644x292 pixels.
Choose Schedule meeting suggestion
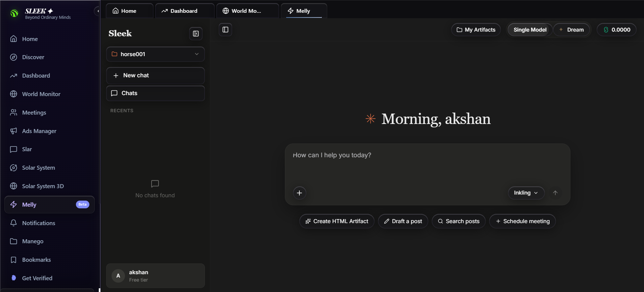522,221
